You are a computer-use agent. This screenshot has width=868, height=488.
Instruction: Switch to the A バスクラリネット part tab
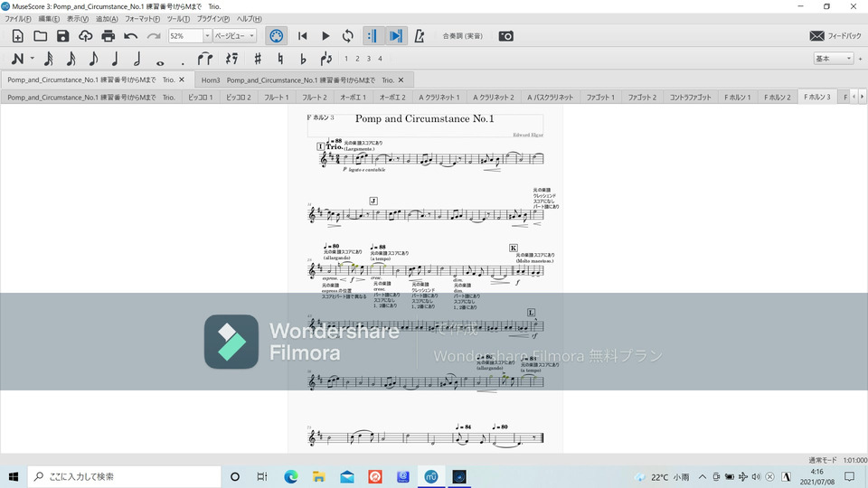(550, 98)
